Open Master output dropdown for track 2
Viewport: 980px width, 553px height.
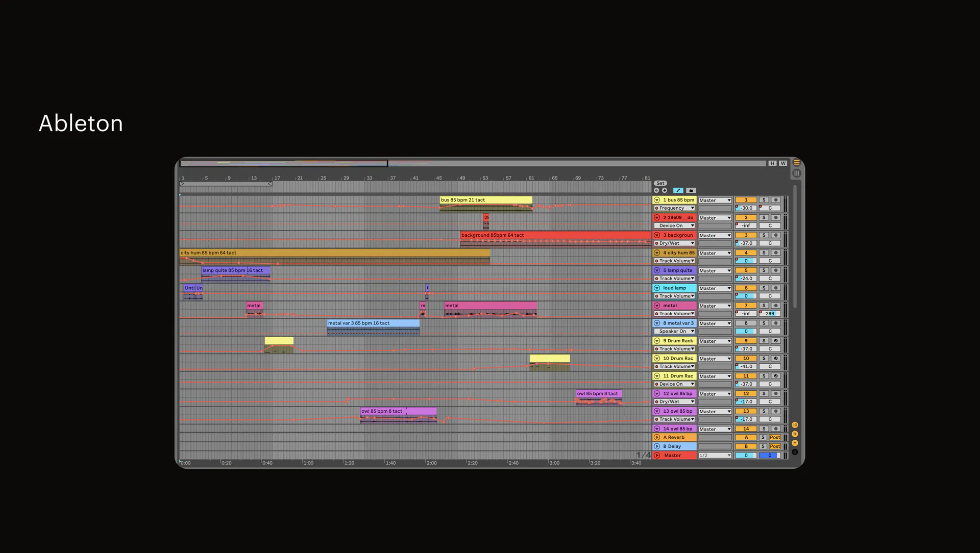[x=715, y=218]
